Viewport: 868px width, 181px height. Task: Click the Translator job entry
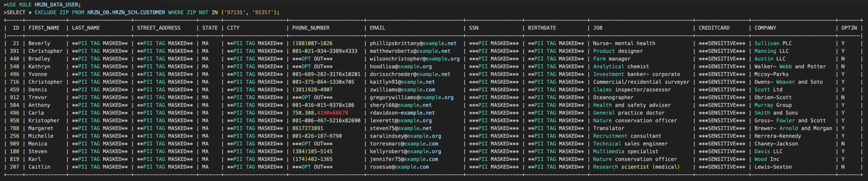(x=608, y=128)
